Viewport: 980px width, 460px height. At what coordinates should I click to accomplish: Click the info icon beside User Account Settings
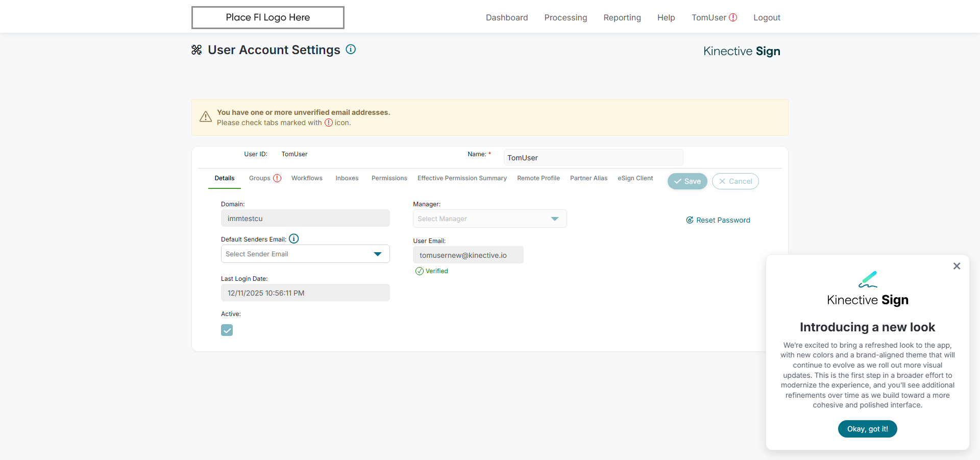(x=351, y=50)
